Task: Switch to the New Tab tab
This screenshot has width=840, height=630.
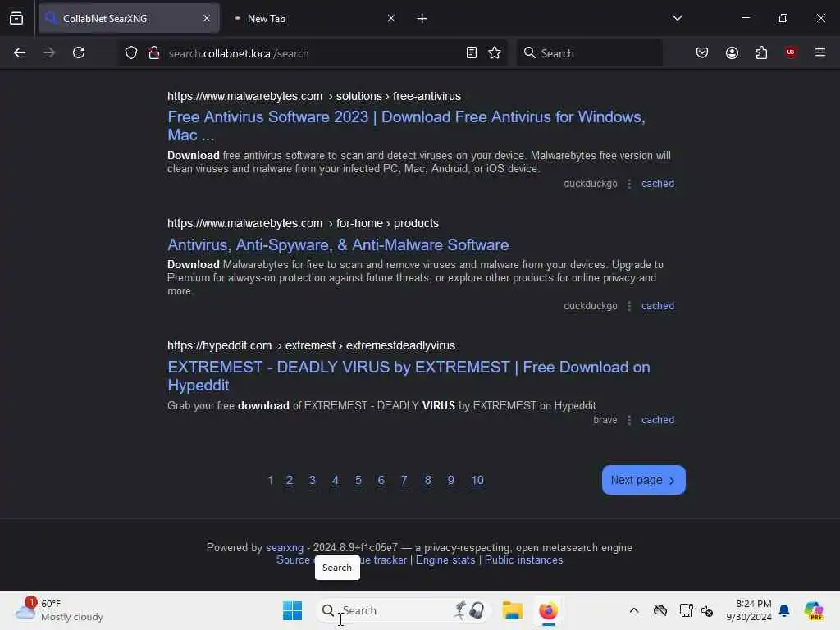Action: [313, 18]
